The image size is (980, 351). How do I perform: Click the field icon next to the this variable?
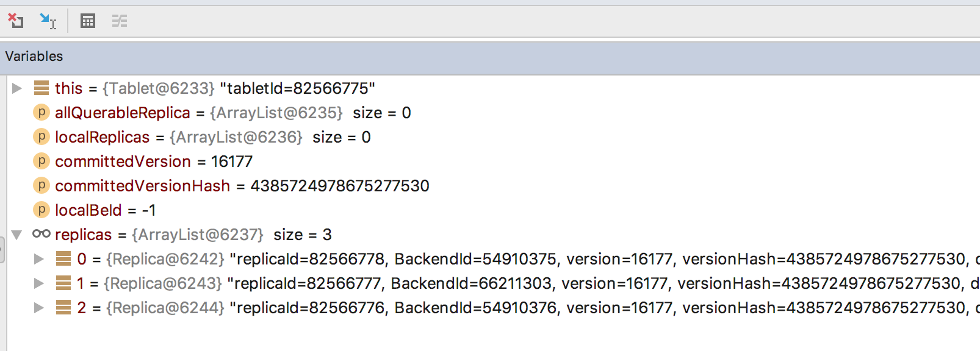tap(40, 88)
